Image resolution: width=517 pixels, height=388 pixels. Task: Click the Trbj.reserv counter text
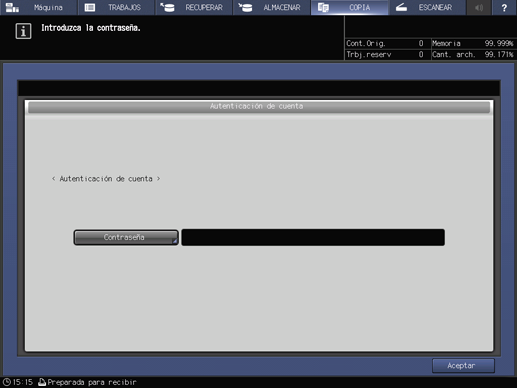coord(369,55)
